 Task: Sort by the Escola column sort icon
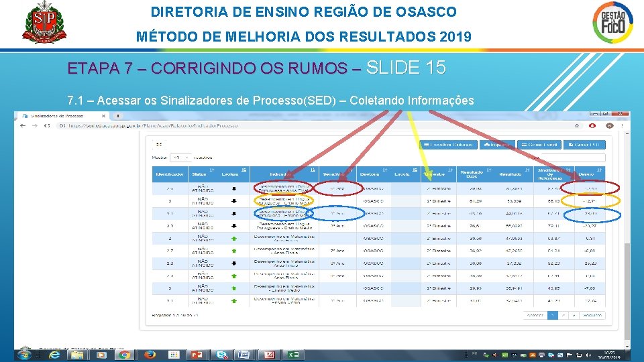[415, 170]
